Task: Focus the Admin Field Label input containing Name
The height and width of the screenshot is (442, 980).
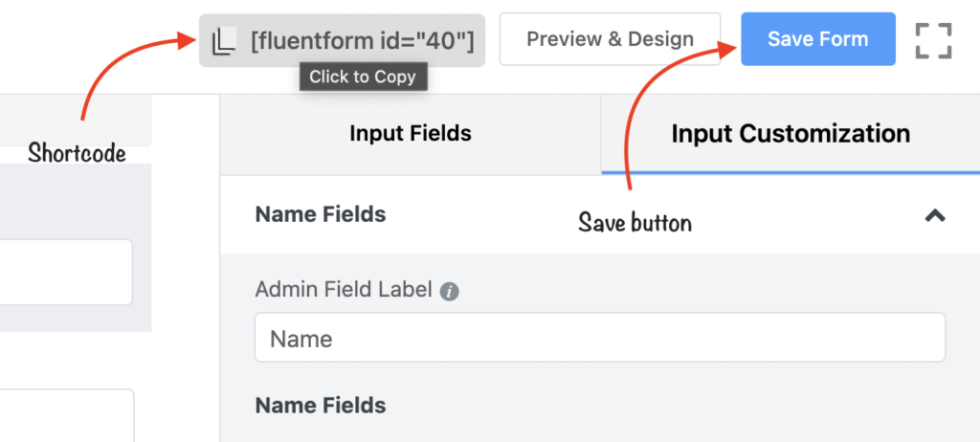Action: [x=600, y=338]
